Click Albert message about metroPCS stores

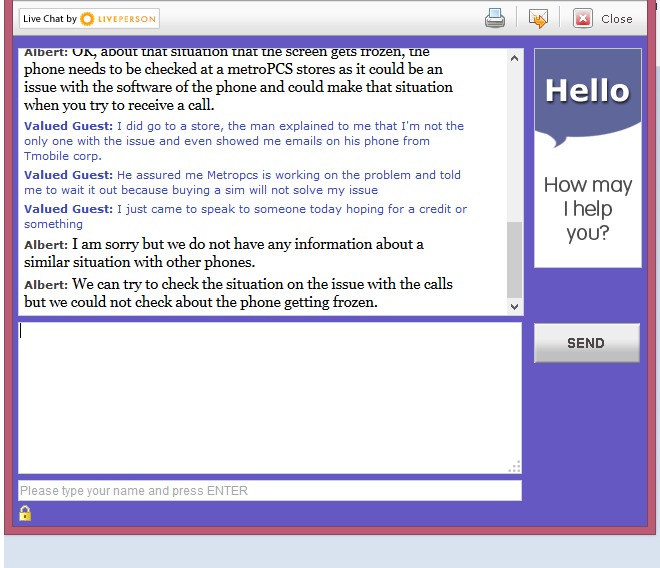pyautogui.click(x=238, y=81)
